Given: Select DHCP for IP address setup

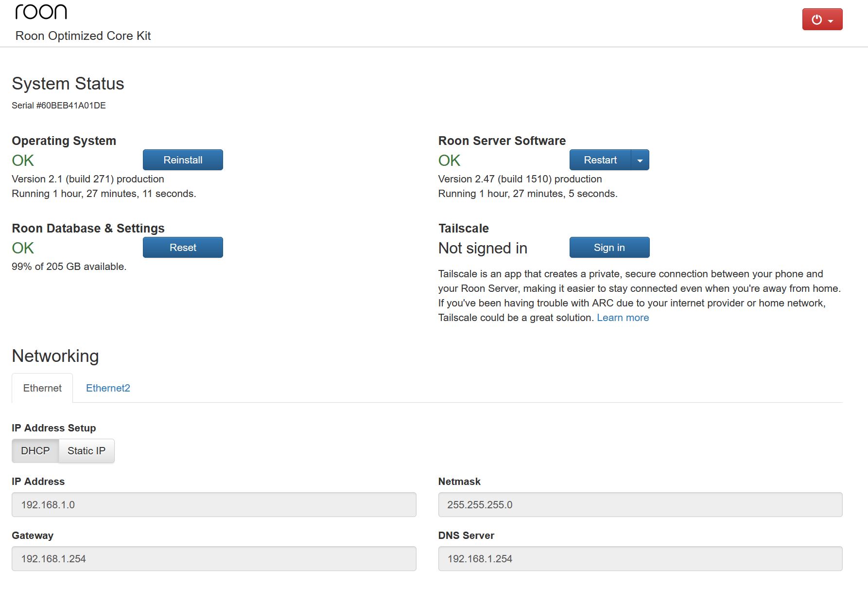Looking at the screenshot, I should (35, 451).
